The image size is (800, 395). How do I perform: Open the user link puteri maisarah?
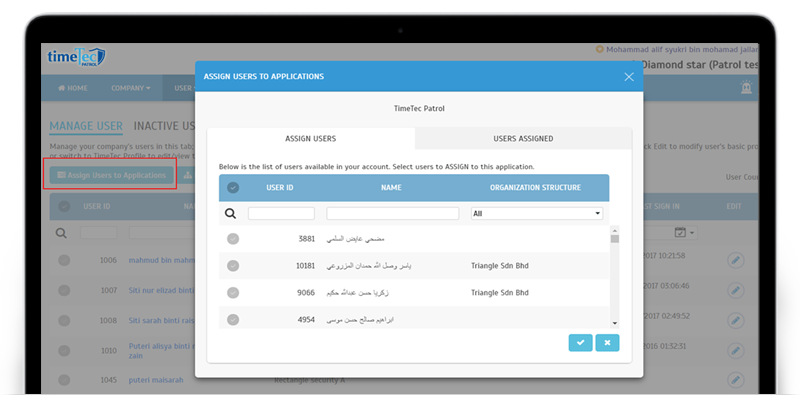(156, 380)
